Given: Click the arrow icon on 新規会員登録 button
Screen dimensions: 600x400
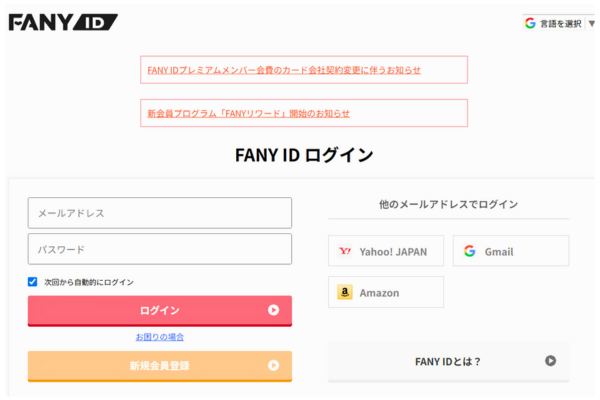Looking at the screenshot, I should click(273, 366).
